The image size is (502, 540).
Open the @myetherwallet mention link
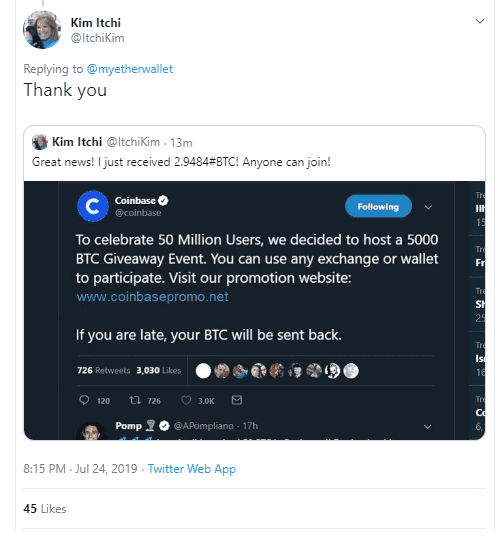tap(129, 69)
